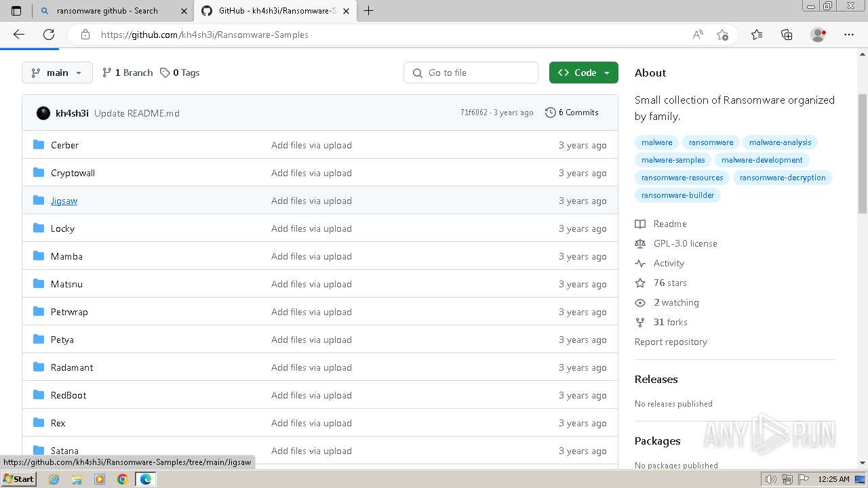
Task: Open the Favorites list icon
Action: 757,35
